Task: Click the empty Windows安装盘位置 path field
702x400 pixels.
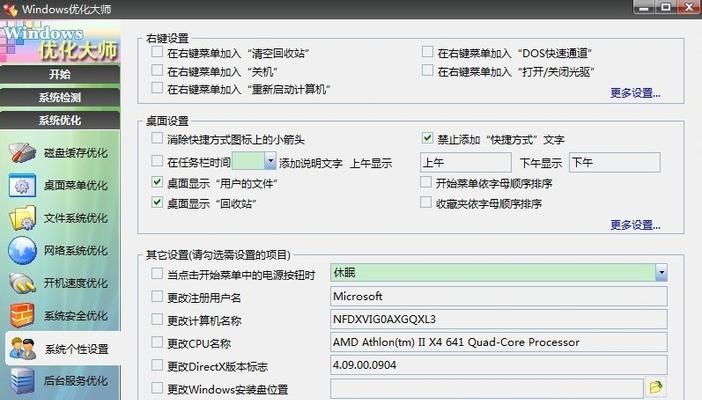Action: [x=487, y=388]
